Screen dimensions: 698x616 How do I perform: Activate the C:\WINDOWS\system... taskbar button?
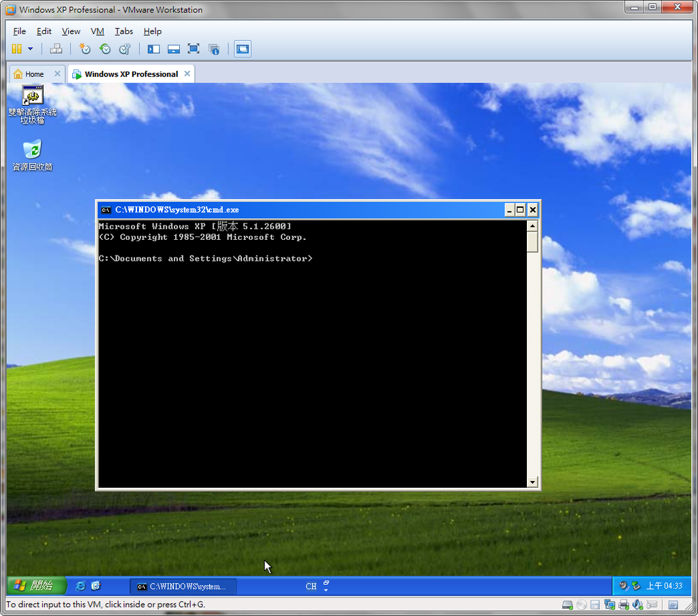(x=183, y=587)
